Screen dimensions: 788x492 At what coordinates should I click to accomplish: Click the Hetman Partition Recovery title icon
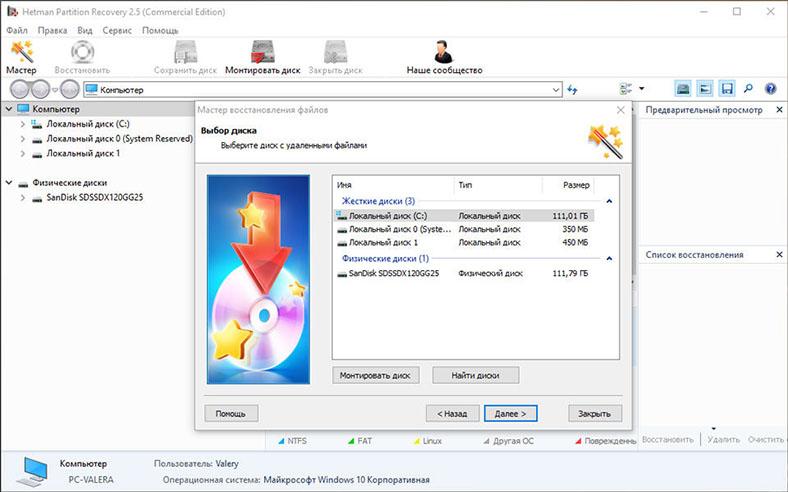tap(12, 11)
